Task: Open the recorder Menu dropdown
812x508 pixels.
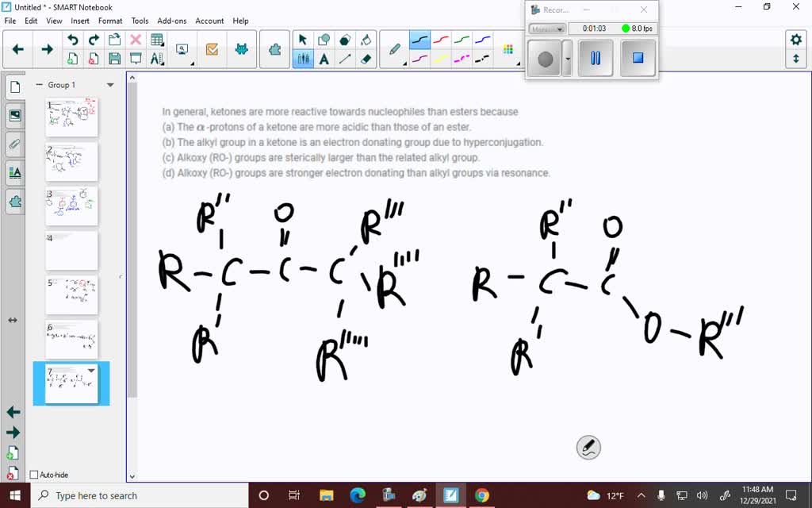Action: [547, 29]
